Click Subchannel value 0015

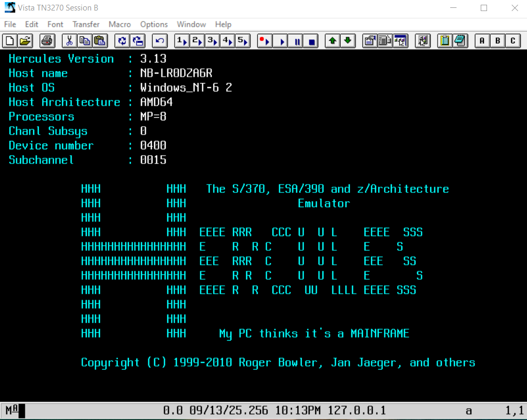[153, 160]
